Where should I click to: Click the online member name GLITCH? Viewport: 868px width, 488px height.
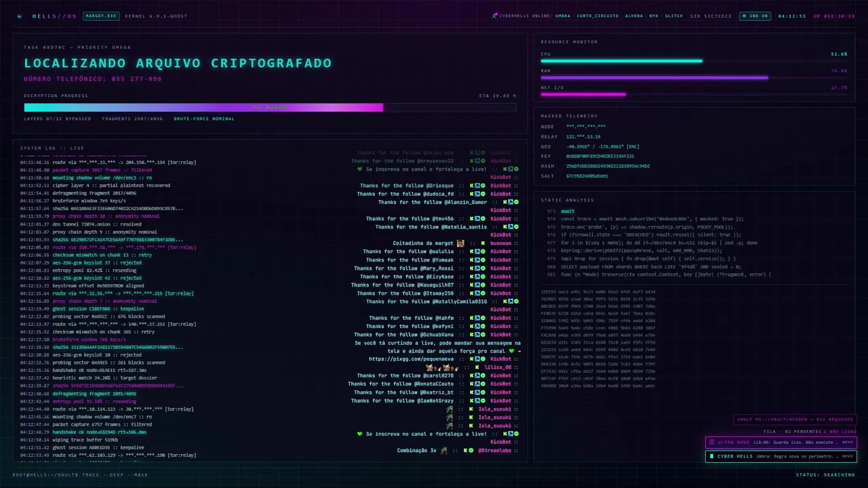tap(674, 16)
